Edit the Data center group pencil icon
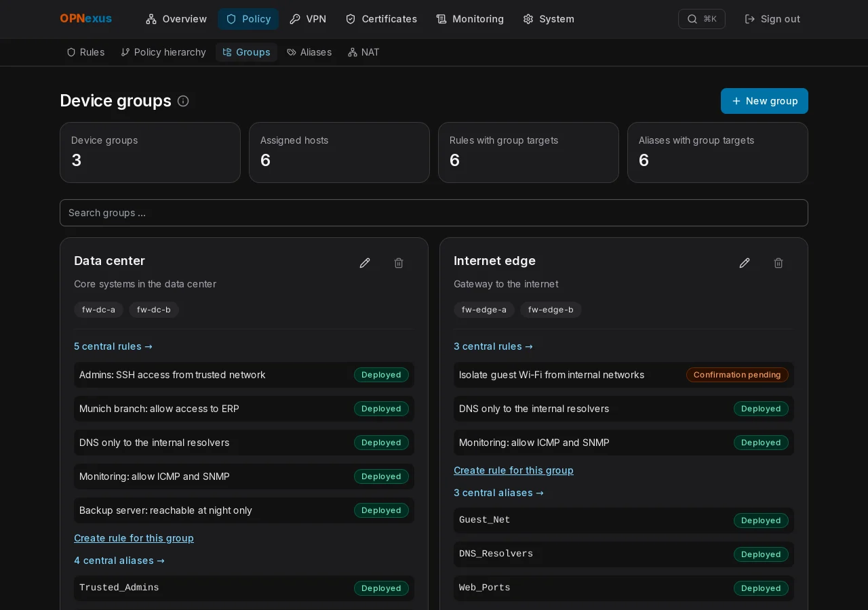Screen dimensions: 868x610 (365, 263)
